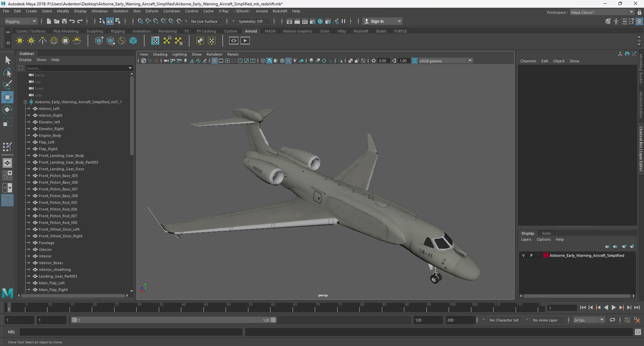Open the Sign In dropdown
The width and height of the screenshot is (644, 346).
tap(382, 21)
